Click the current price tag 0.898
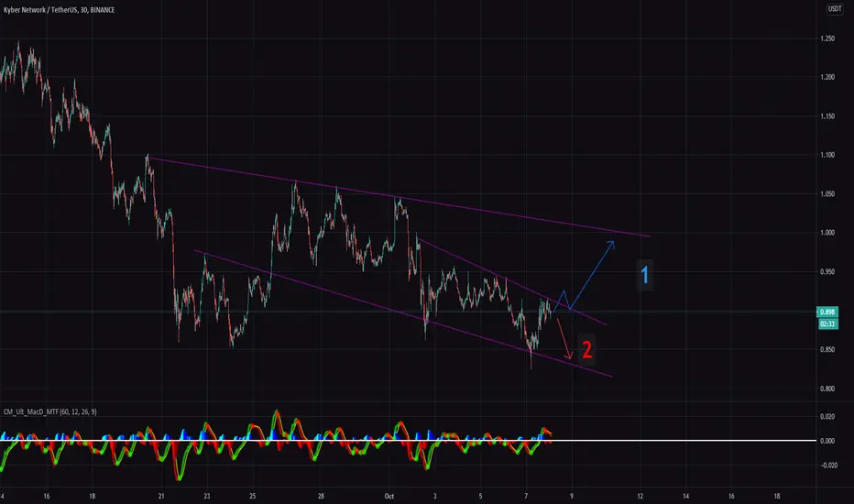Image resolution: width=854 pixels, height=504 pixels. [827, 312]
